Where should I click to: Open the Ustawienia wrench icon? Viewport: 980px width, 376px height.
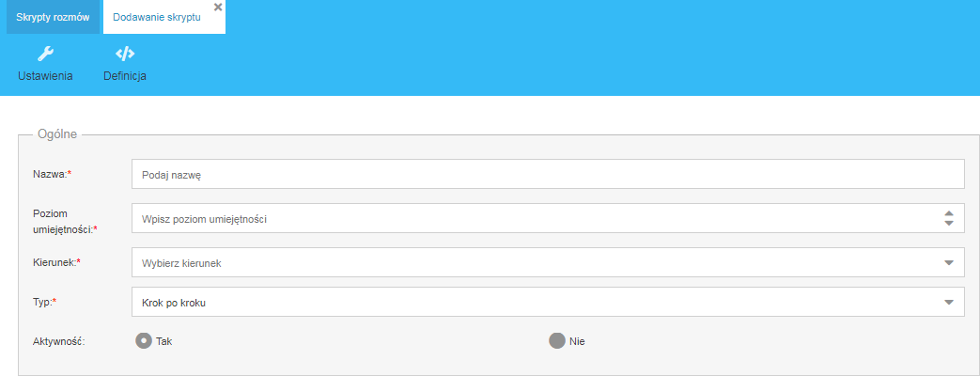click(46, 55)
